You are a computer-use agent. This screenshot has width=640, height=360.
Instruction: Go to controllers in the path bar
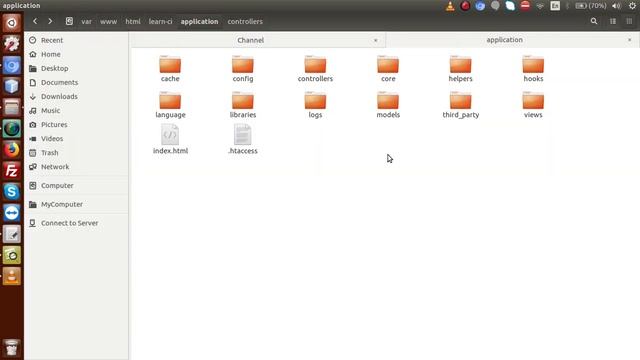245,22
